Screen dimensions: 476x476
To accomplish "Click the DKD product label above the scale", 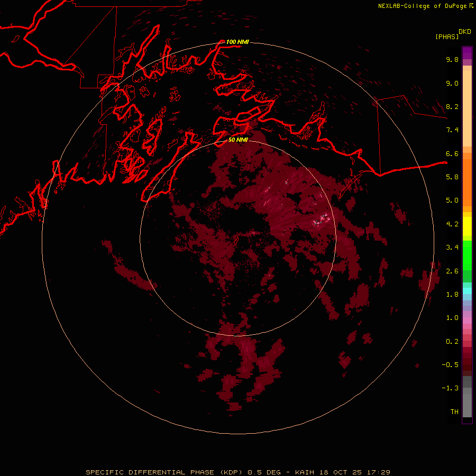I will point(465,32).
